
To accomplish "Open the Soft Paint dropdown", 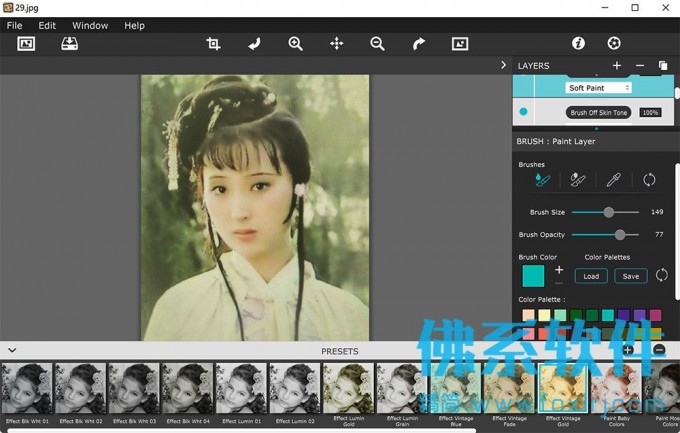I will pos(599,88).
